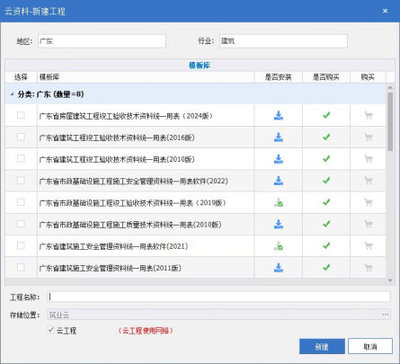400x364 pixels.
Task: Collapse the 分类: 广东 group
Action: coord(12,94)
